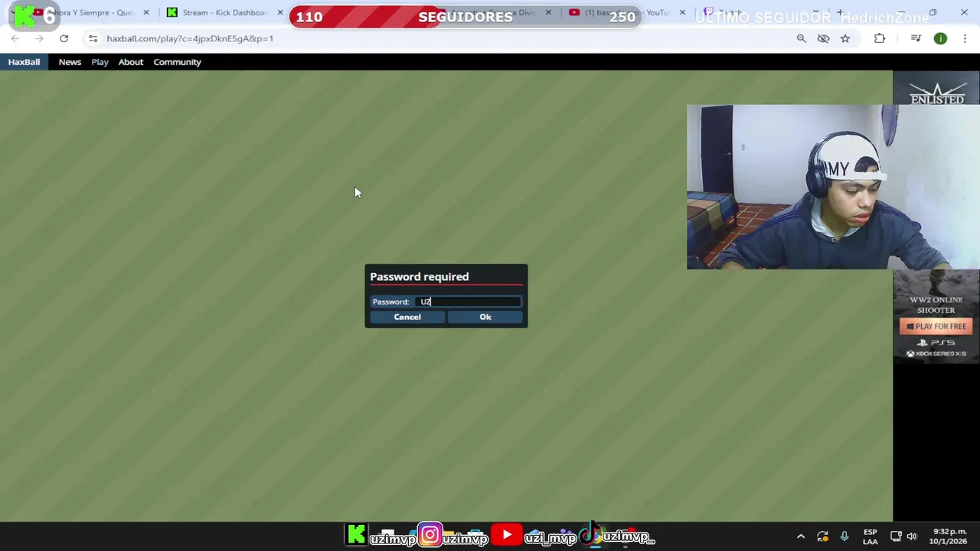
Task: Switch ESP LAA keyboard language indicator
Action: pyautogui.click(x=871, y=536)
